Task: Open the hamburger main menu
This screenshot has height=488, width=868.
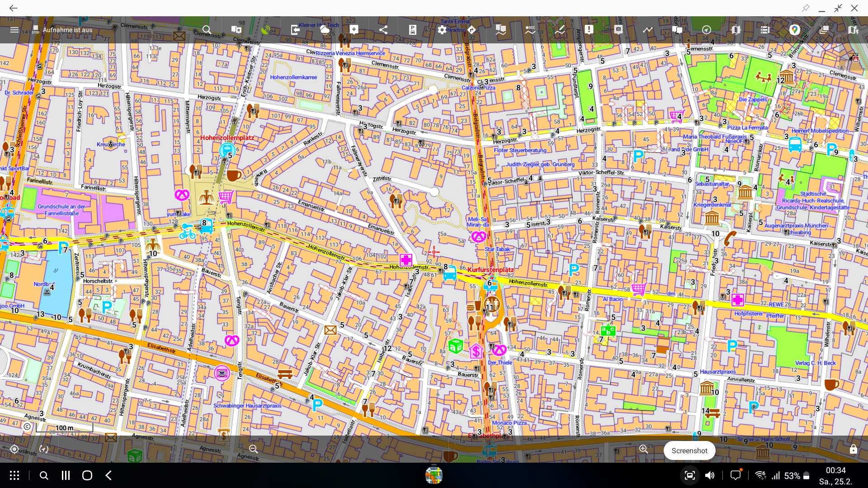Action: pos(14,30)
